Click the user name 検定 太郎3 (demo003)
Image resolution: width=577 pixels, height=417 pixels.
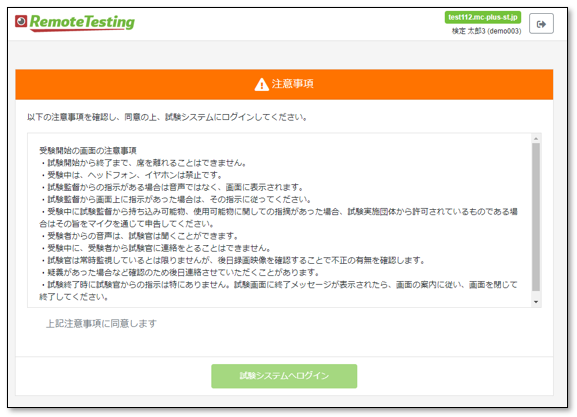[x=486, y=31]
